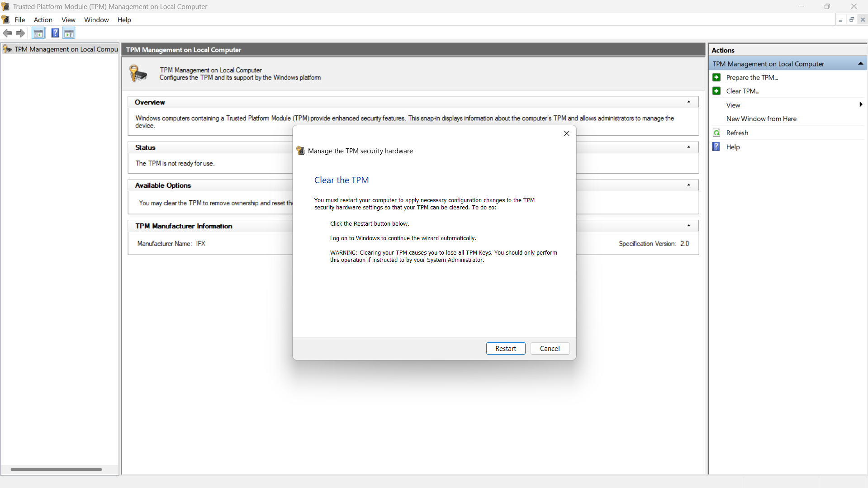Select Clear TPM... action
Screen dimensions: 868x488
pyautogui.click(x=743, y=91)
